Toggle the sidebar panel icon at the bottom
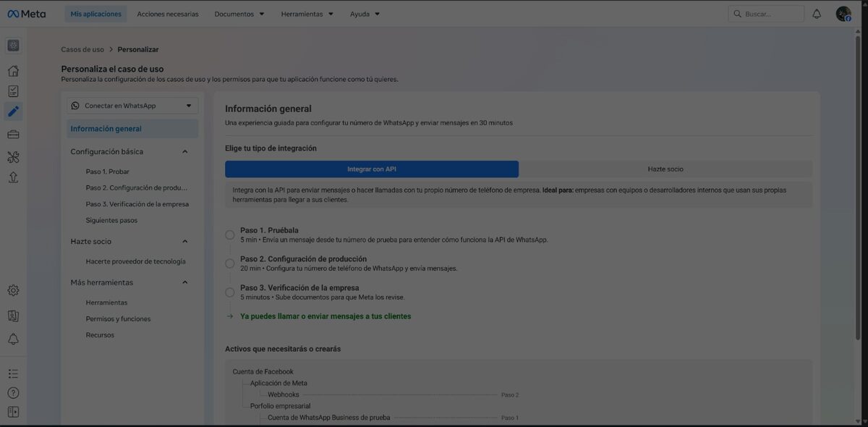 (x=13, y=412)
